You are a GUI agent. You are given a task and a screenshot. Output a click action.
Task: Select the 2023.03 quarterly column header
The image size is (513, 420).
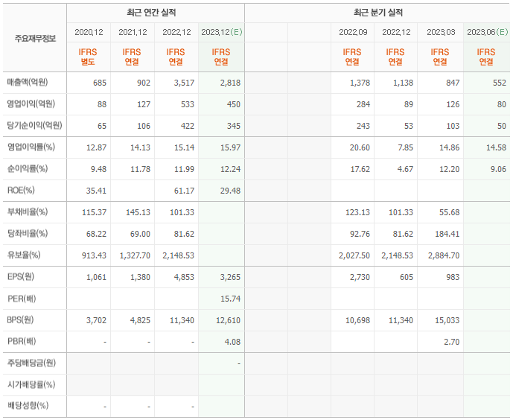(441, 32)
